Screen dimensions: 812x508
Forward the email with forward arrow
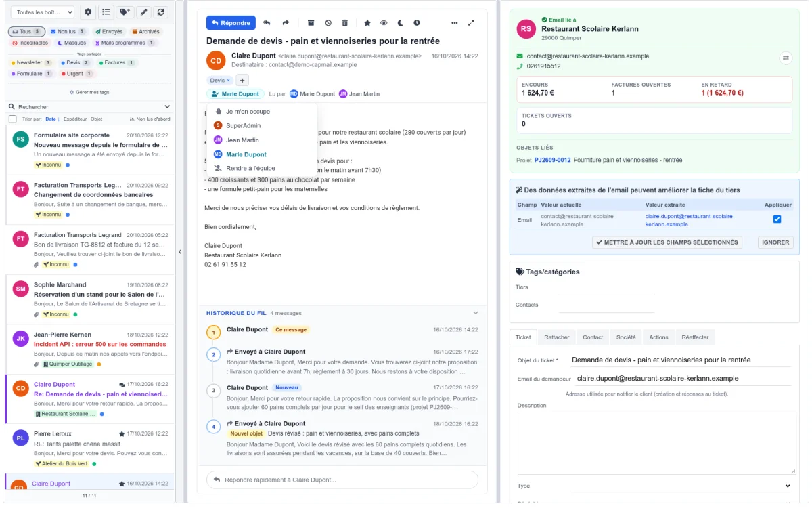tap(286, 23)
